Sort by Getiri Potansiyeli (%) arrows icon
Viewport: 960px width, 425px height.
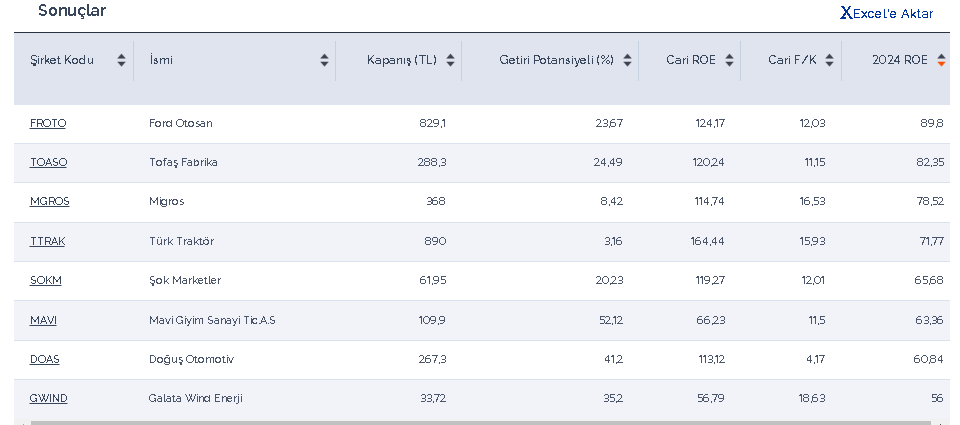click(627, 60)
